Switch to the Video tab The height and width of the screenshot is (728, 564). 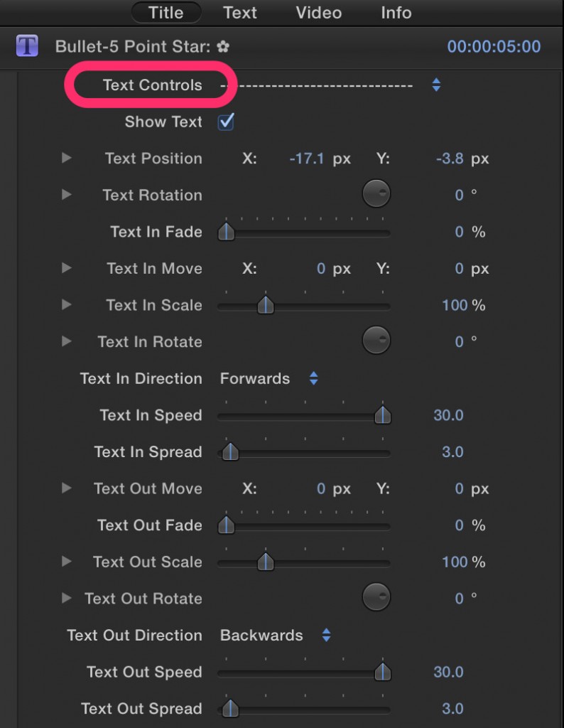click(319, 13)
